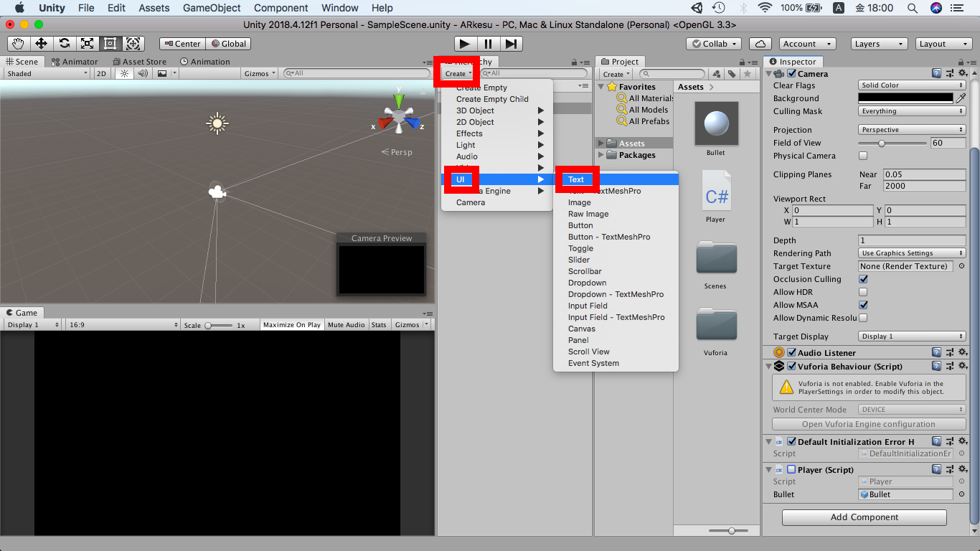Toggle Mute Audio button in Game view
This screenshot has width=980, height=551.
(x=347, y=325)
